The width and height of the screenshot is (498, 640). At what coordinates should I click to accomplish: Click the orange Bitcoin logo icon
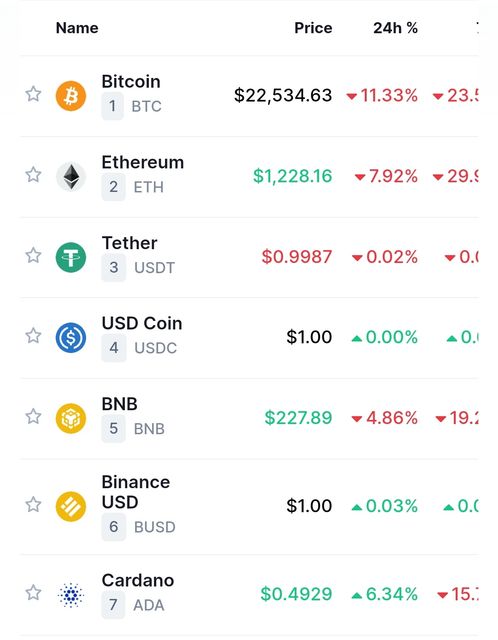pyautogui.click(x=71, y=96)
